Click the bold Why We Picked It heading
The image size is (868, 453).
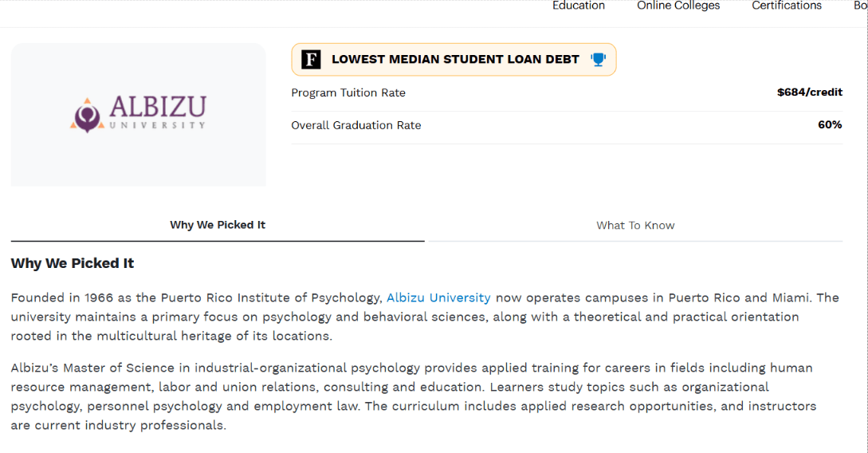coord(73,264)
